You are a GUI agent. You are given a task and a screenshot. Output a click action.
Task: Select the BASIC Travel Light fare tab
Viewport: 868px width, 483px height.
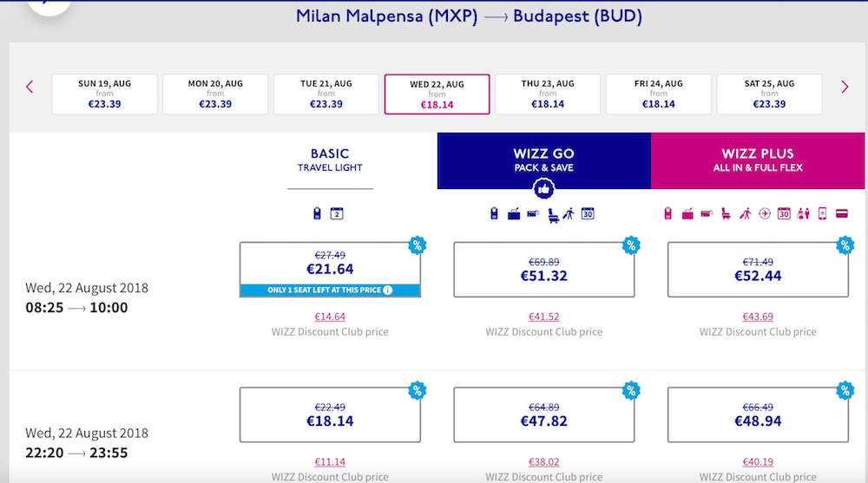coord(330,160)
